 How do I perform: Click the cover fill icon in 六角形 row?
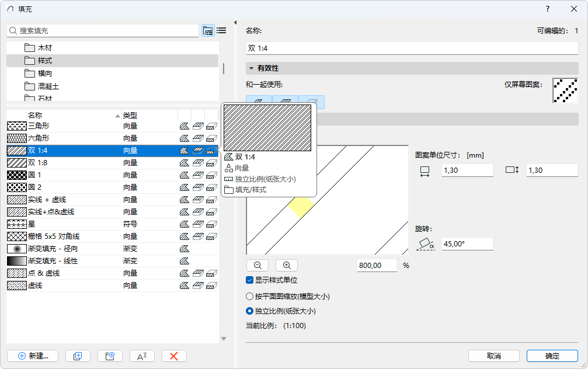pos(198,138)
